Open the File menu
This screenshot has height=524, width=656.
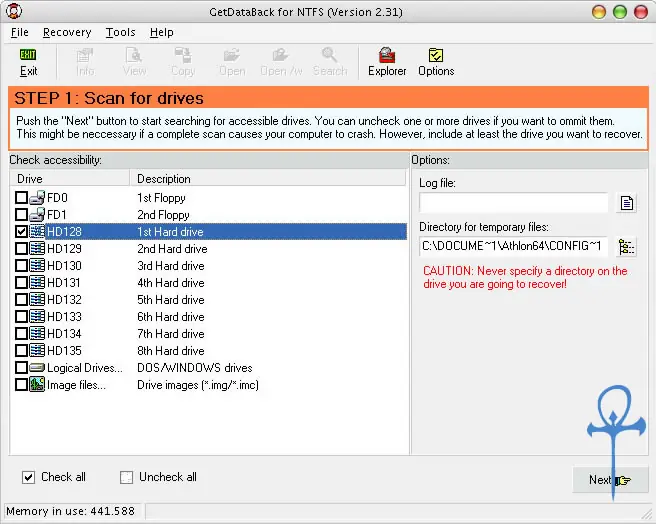click(x=20, y=32)
